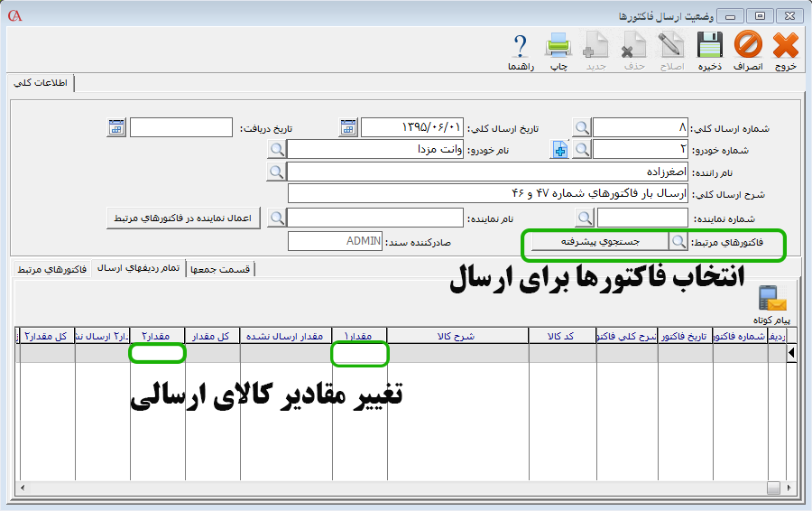812x511 pixels.
Task: Click the مقدار۱ cell in first row
Action: click(359, 353)
